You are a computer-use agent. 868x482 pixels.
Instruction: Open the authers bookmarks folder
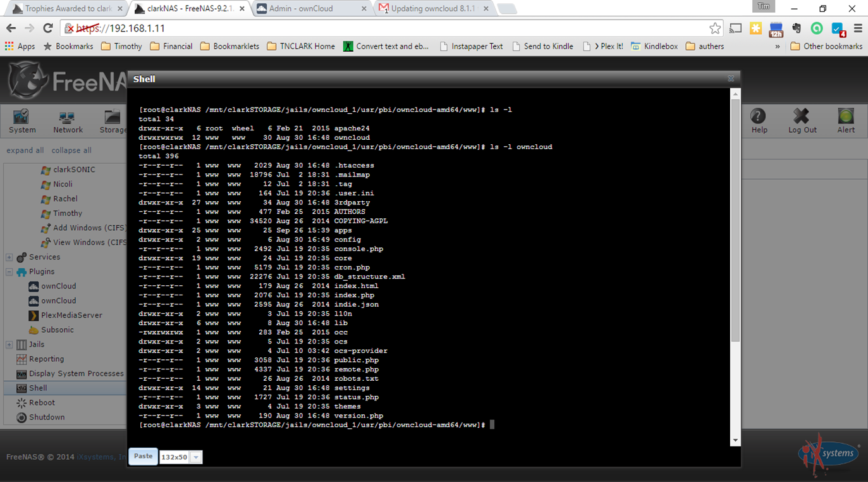704,46
